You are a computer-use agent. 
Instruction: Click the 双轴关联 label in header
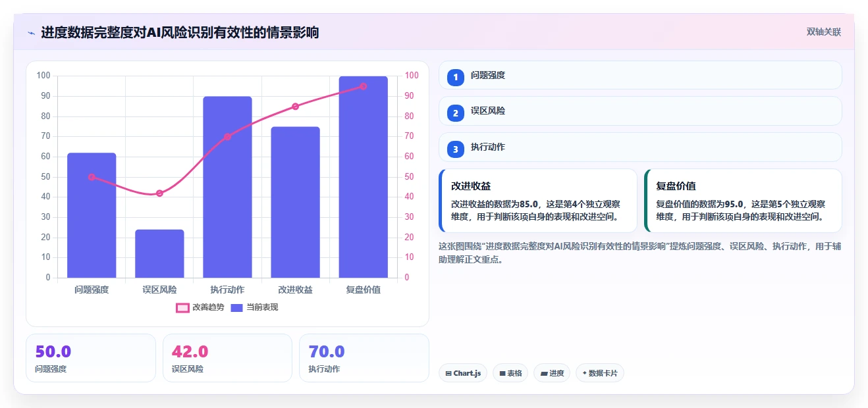click(x=823, y=32)
